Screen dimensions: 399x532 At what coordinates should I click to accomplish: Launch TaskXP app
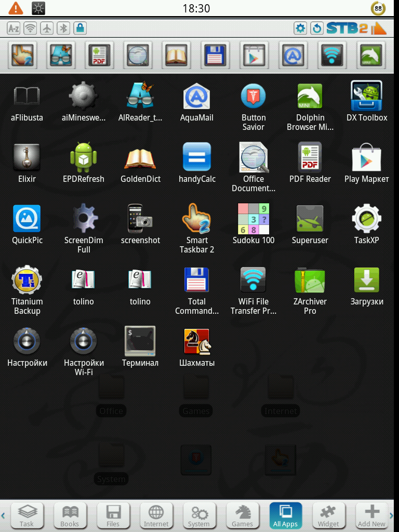[367, 224]
